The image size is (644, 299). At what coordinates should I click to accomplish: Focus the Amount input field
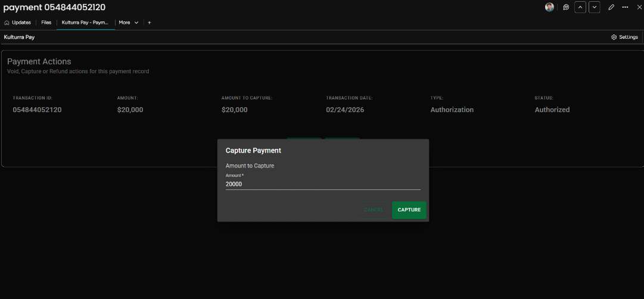(x=323, y=185)
